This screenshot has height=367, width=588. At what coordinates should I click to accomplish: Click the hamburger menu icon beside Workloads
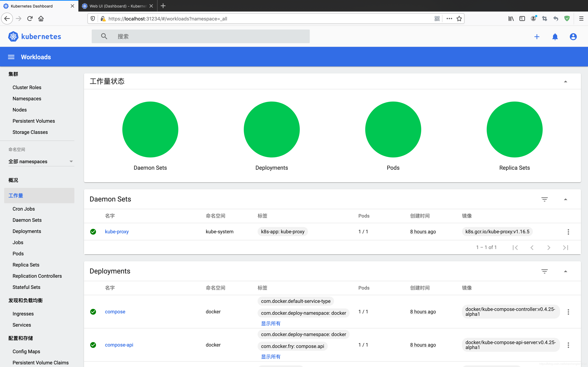click(11, 57)
